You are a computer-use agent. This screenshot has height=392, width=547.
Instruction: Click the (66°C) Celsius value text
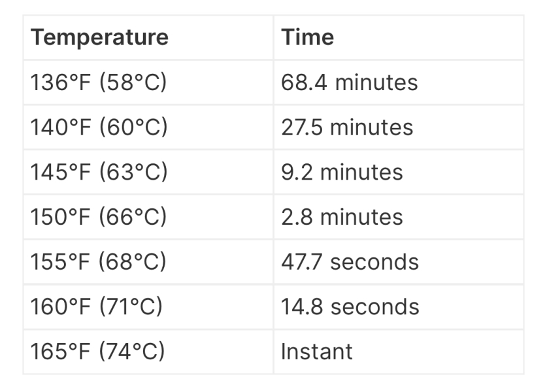pos(133,217)
